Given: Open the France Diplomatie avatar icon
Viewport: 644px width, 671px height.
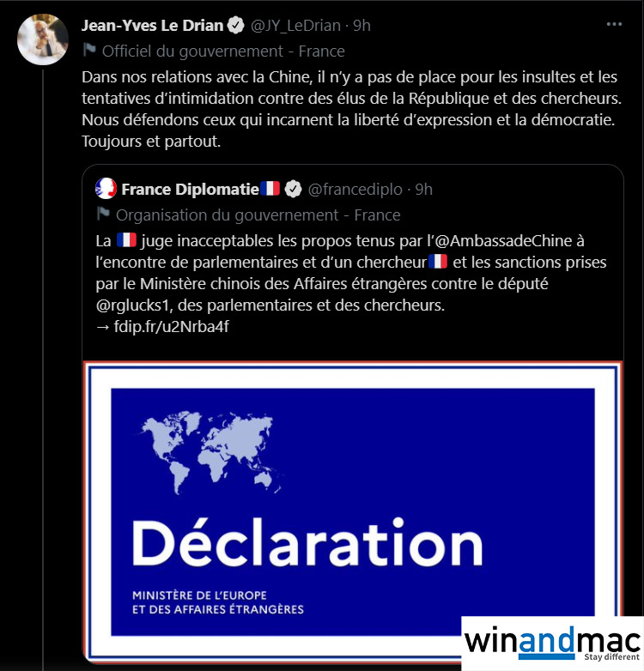Looking at the screenshot, I should pyautogui.click(x=106, y=189).
